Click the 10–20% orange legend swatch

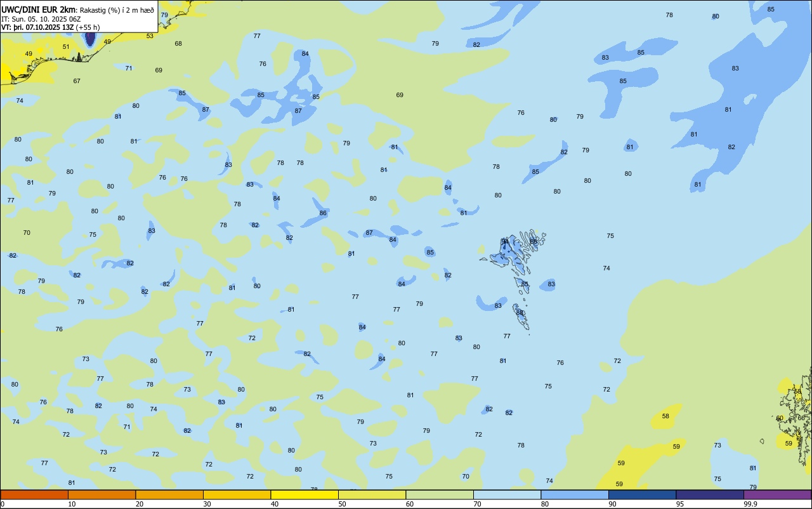click(x=101, y=494)
